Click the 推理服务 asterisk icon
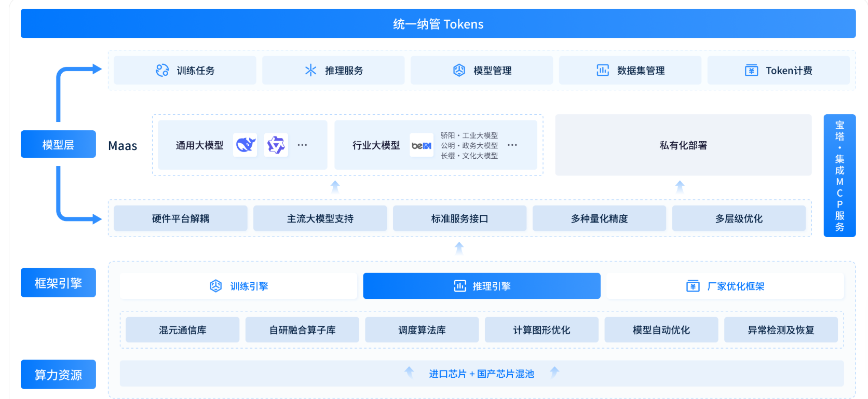 point(310,71)
